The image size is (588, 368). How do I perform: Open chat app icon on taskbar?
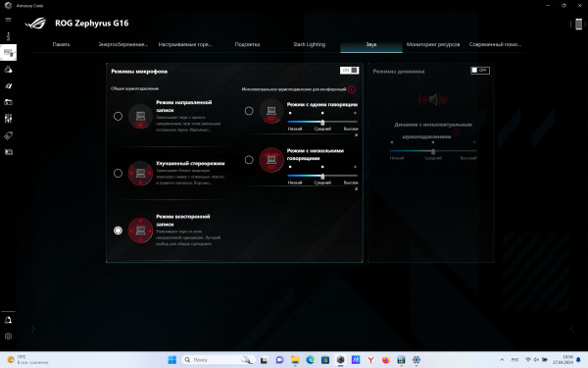pos(279,360)
